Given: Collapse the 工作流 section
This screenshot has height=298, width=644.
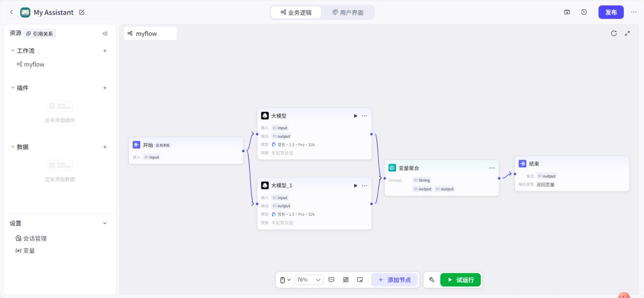Looking at the screenshot, I should point(13,51).
